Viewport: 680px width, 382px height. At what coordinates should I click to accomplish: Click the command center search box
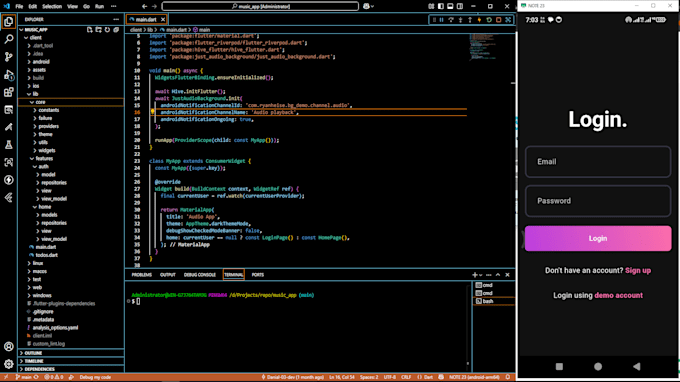click(260, 6)
